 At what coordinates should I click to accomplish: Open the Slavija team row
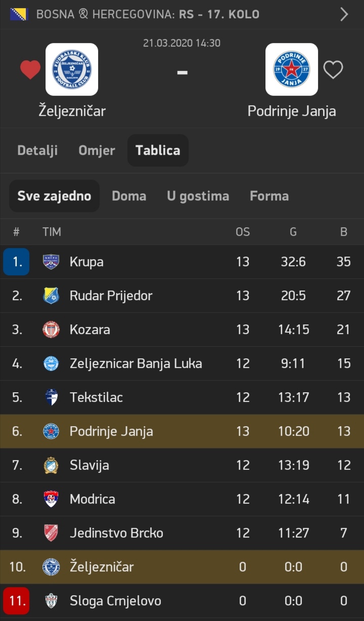(x=182, y=465)
